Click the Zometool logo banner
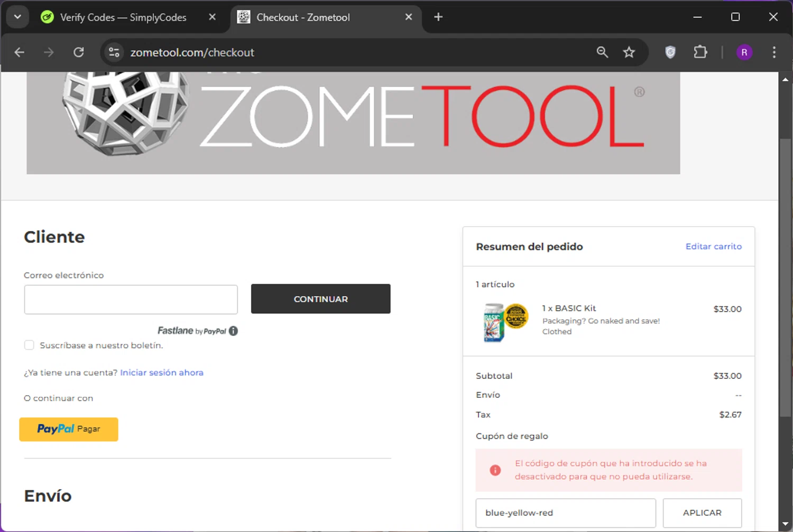Image resolution: width=793 pixels, height=532 pixels. click(353, 123)
